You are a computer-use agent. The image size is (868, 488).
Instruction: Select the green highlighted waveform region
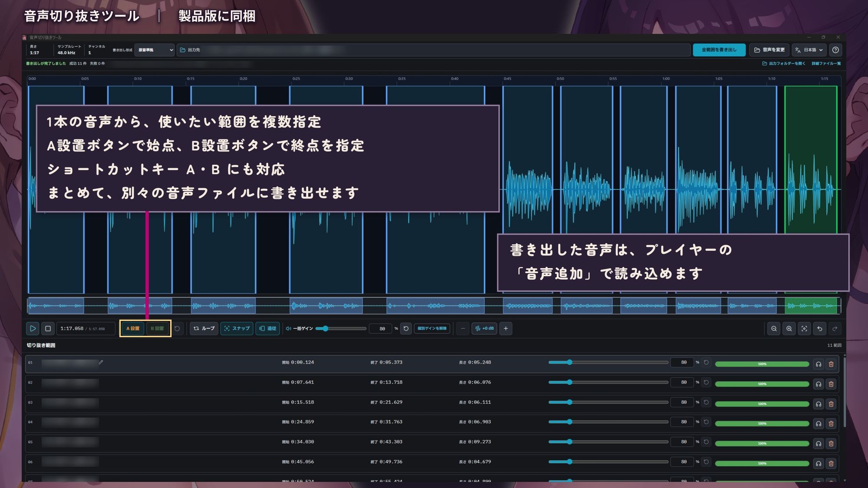811,190
